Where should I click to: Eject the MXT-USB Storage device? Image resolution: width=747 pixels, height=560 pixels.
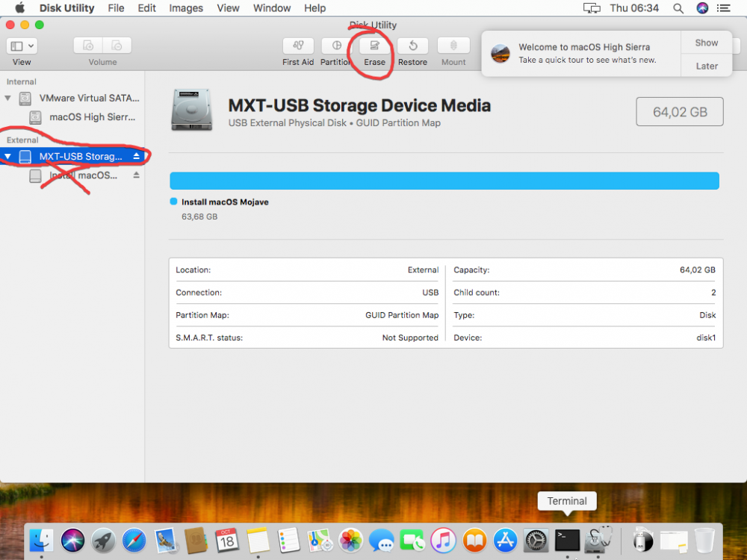[x=136, y=156]
